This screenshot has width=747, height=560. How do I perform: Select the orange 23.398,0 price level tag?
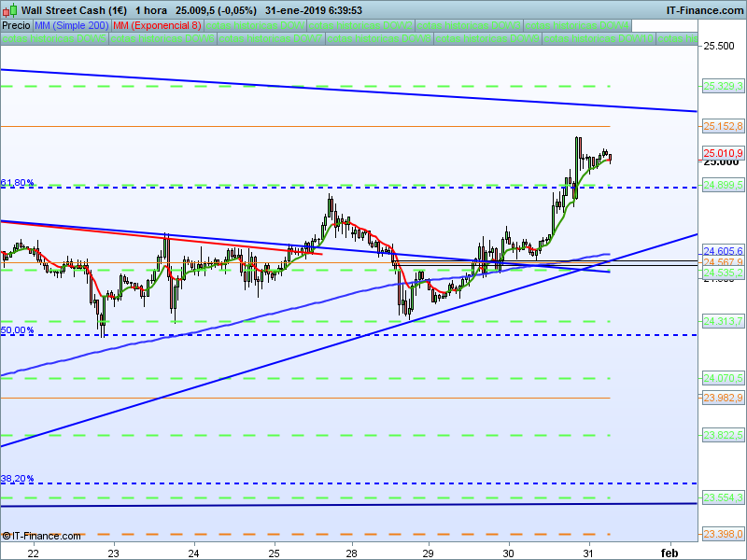click(723, 534)
